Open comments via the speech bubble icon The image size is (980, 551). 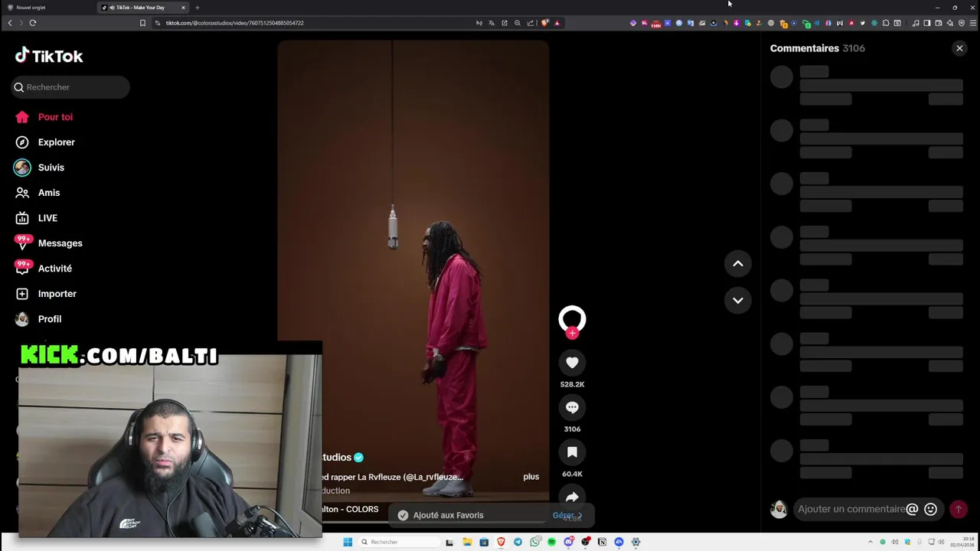[x=572, y=407]
